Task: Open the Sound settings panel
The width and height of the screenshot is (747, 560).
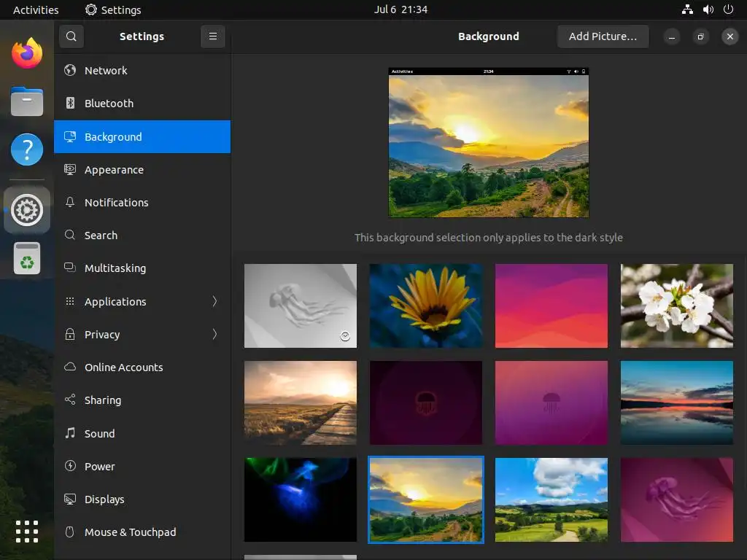Action: (142, 433)
